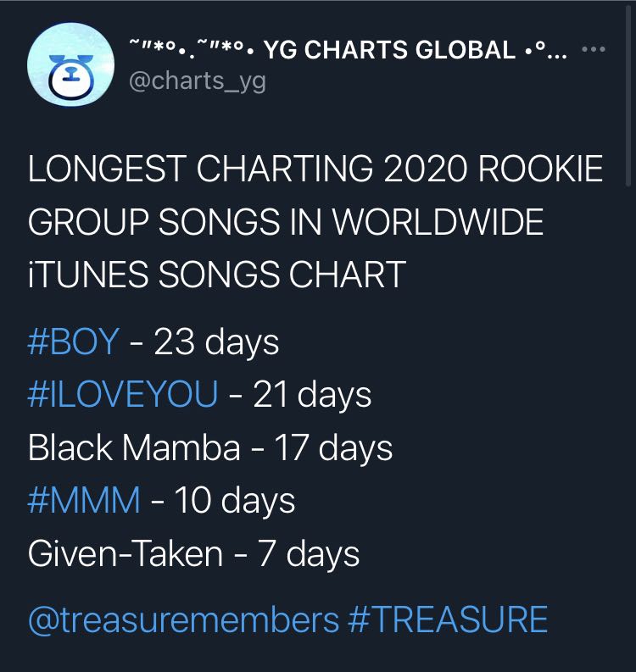Follow the #ILOVEYOU hashtag link

[123, 394]
